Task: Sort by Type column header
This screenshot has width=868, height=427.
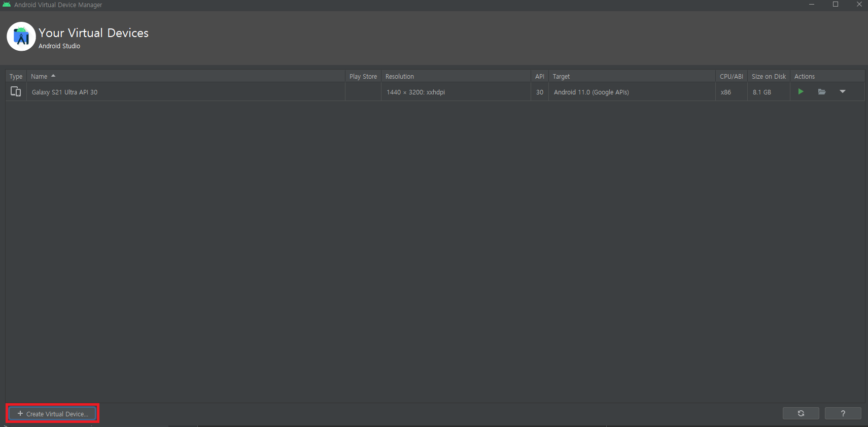Action: (16, 76)
